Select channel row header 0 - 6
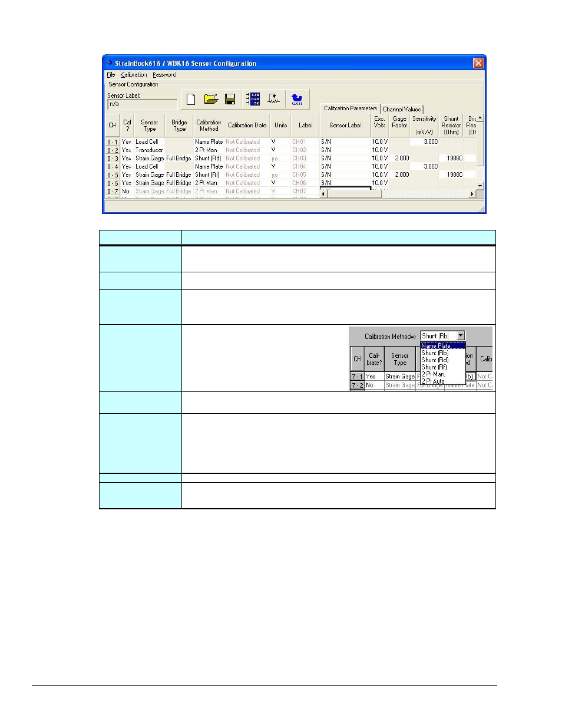 113,183
